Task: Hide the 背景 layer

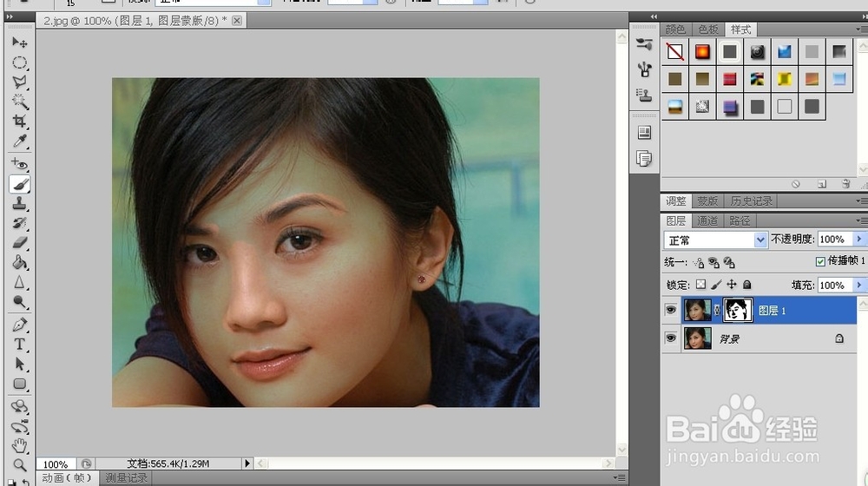Action: point(670,338)
